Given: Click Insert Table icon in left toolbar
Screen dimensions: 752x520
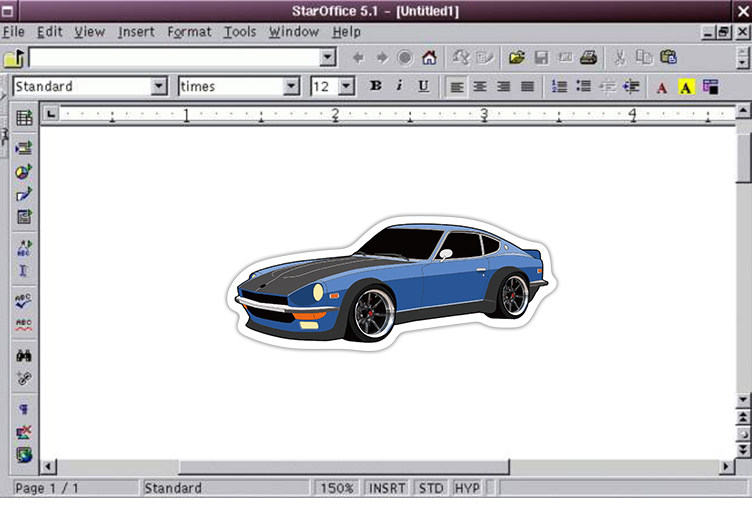Looking at the screenshot, I should coord(24,118).
